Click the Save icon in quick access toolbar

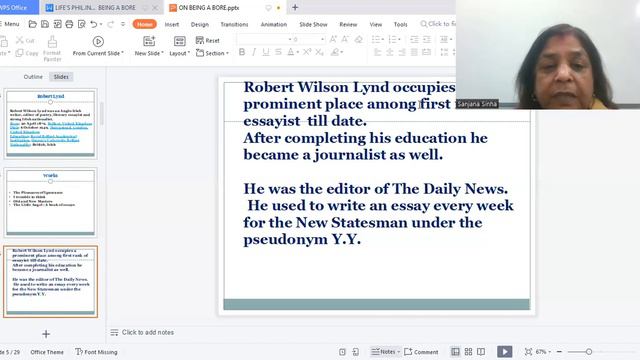click(x=45, y=24)
